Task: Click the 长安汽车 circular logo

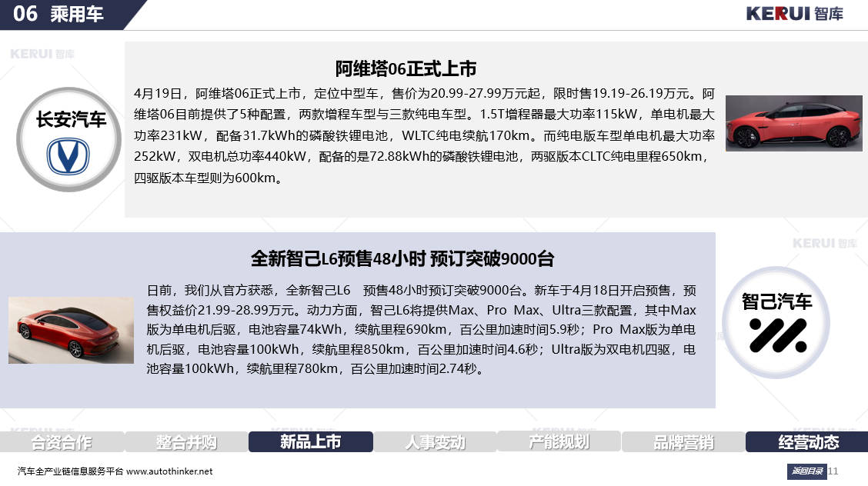Action: point(69,139)
